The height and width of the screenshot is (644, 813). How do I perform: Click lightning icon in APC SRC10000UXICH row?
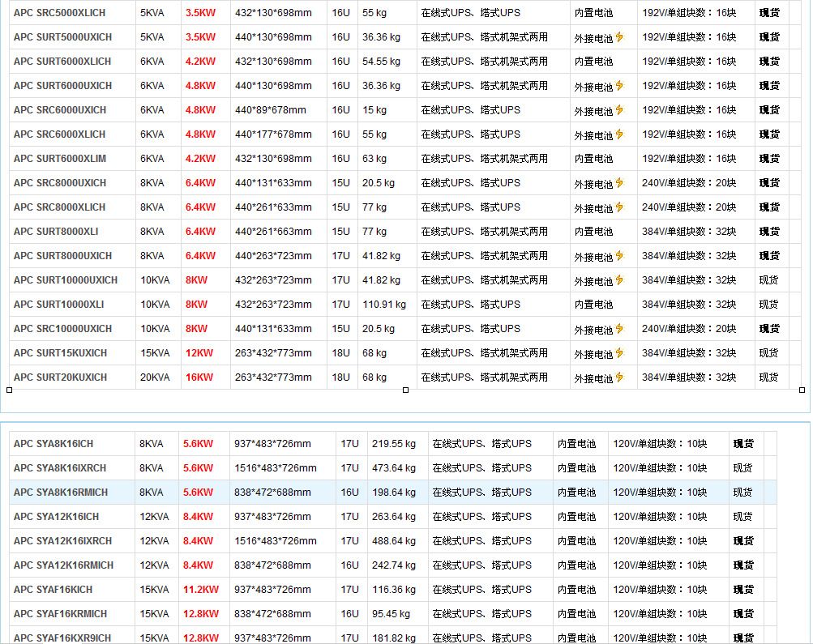tap(620, 329)
